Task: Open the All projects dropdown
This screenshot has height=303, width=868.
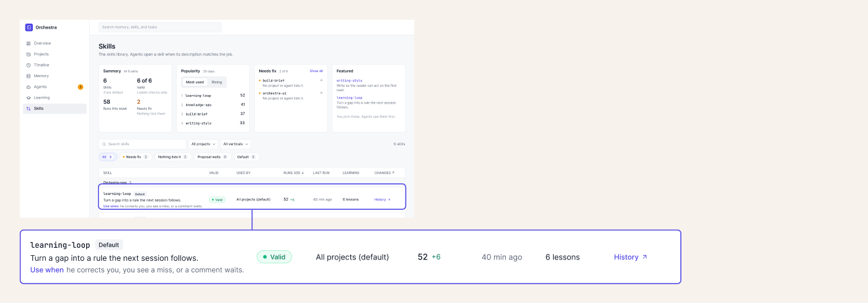Action: (203, 144)
